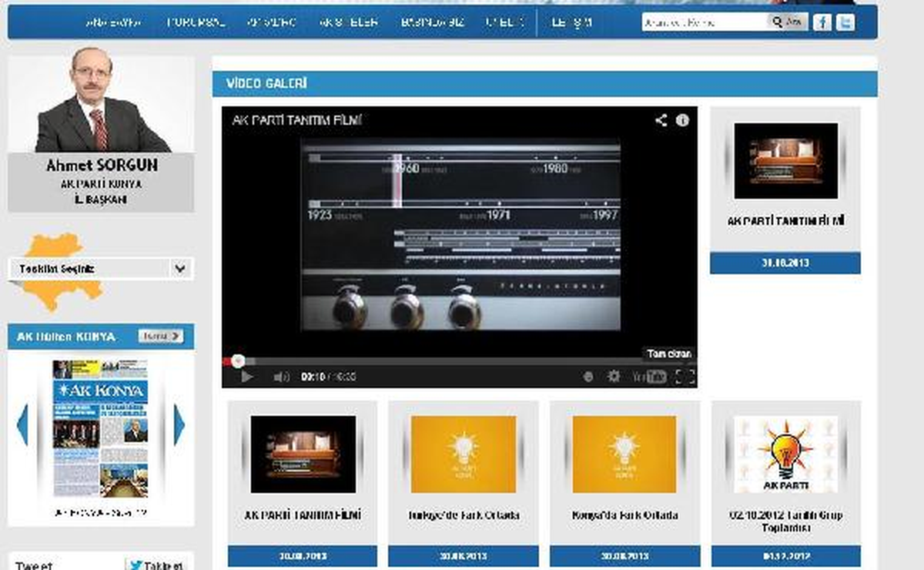Click the Ara search button
Screen dimensions: 924x570
[787, 22]
